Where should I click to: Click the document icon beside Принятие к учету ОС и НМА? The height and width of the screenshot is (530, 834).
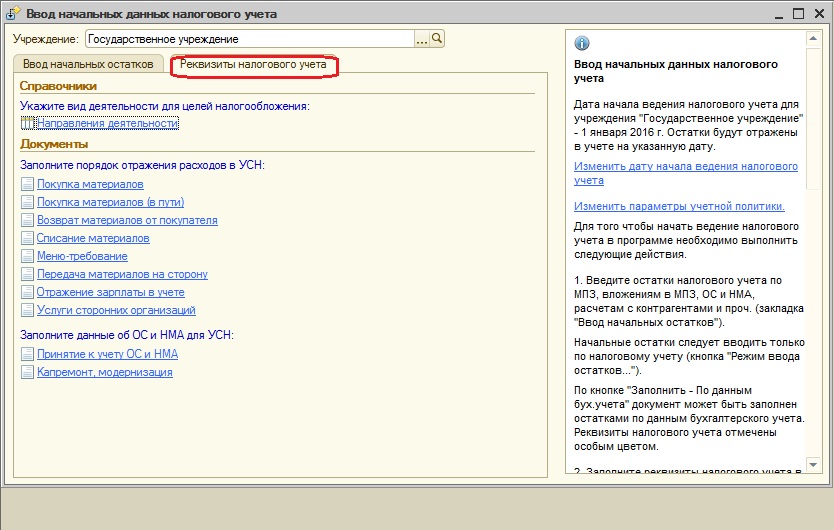27,354
